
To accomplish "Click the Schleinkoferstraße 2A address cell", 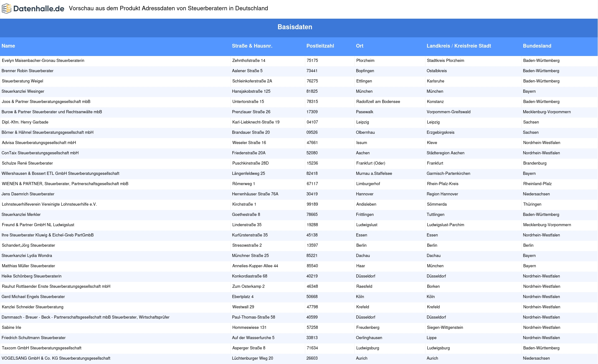I will (x=252, y=81).
